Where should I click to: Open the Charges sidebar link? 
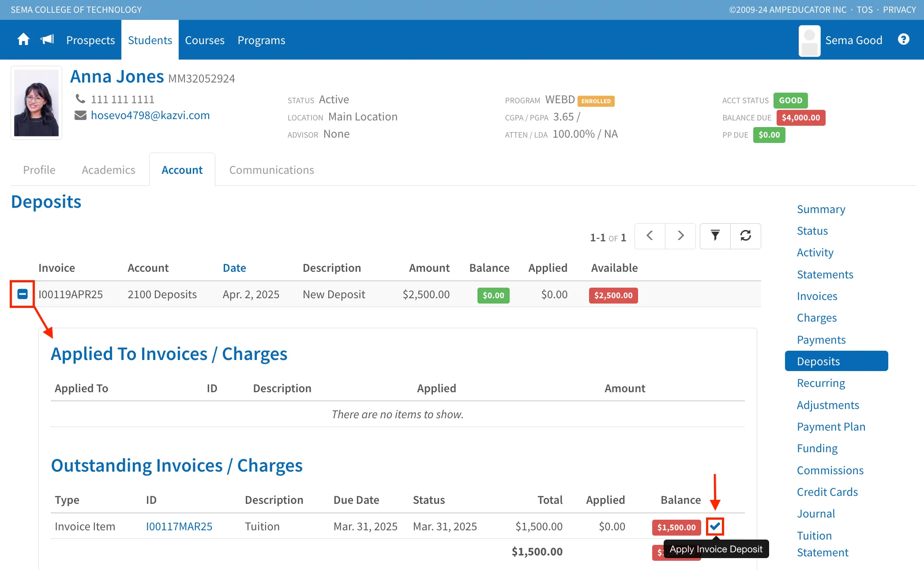point(816,318)
